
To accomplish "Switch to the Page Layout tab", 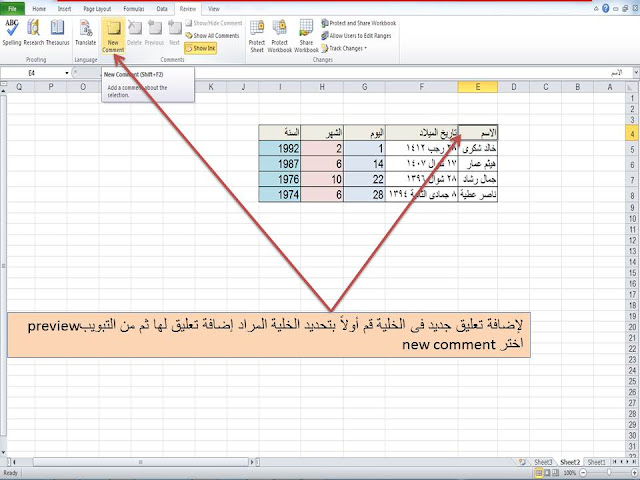I will point(97,8).
